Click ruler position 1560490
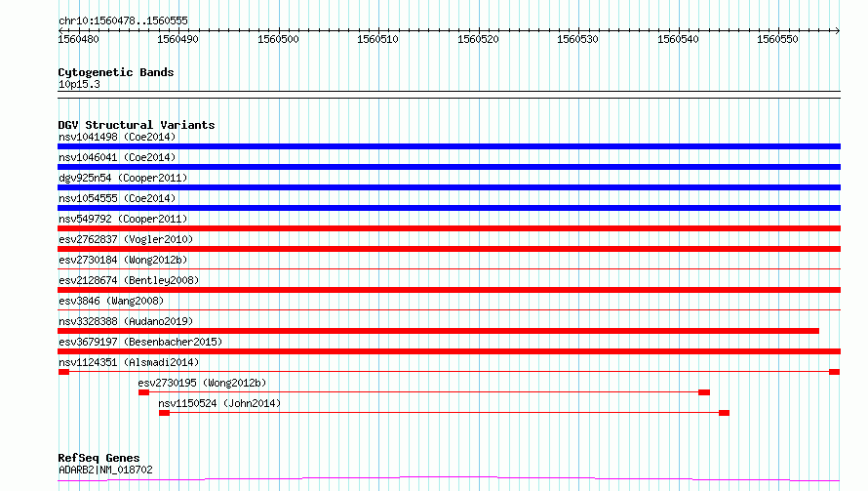868x491 pixels. (x=178, y=39)
